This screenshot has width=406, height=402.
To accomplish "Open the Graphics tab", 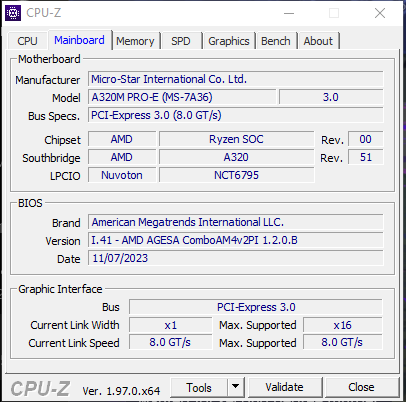I will click(229, 41).
